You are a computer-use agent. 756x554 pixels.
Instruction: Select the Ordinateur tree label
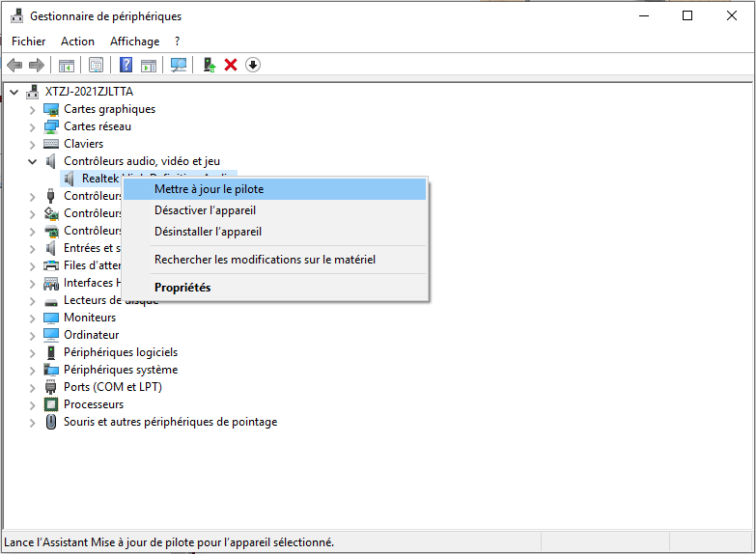point(91,335)
